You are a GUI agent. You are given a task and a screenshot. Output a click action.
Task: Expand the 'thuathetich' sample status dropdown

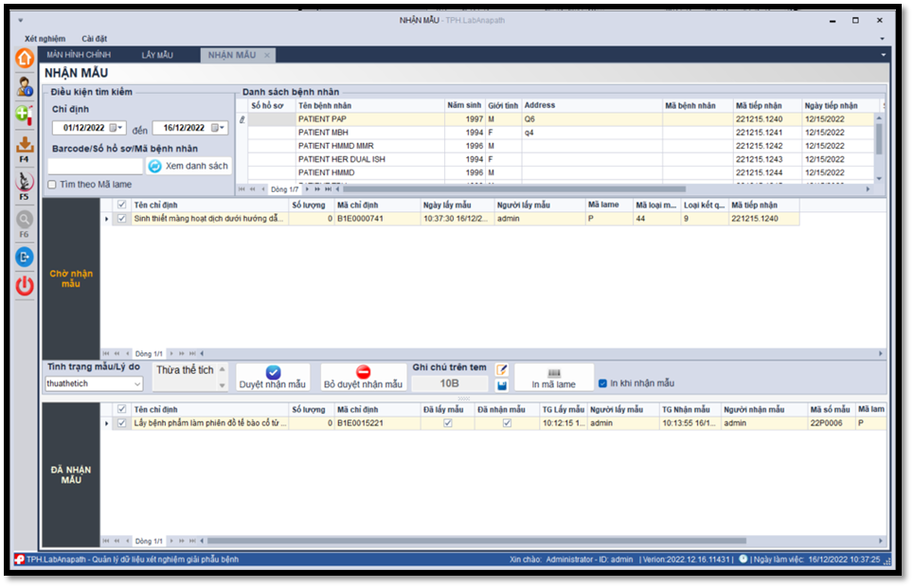[x=137, y=384]
